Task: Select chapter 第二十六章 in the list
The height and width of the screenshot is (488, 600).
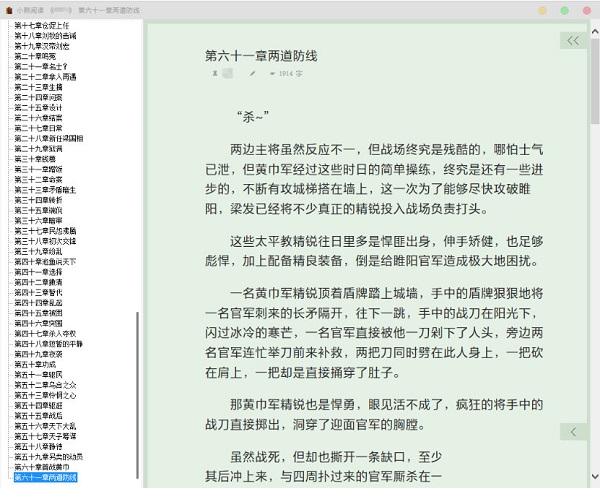Action: (38, 118)
